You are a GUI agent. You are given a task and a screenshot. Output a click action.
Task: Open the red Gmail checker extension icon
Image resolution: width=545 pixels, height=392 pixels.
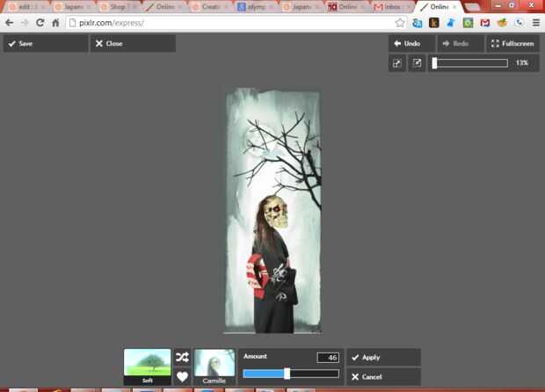485,23
